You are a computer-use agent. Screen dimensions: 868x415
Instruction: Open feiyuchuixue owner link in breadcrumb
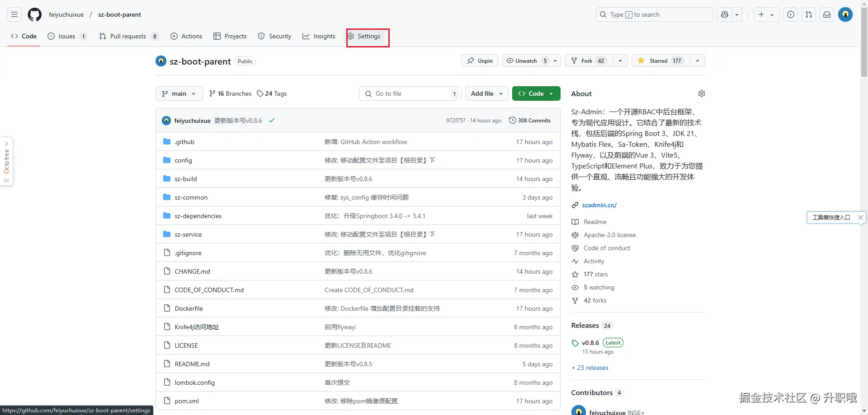tap(66, 14)
